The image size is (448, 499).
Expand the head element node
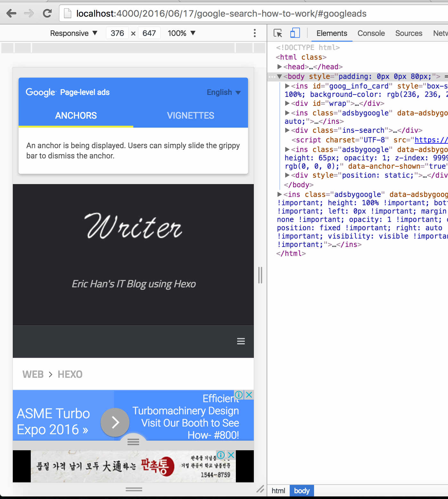pyautogui.click(x=279, y=67)
